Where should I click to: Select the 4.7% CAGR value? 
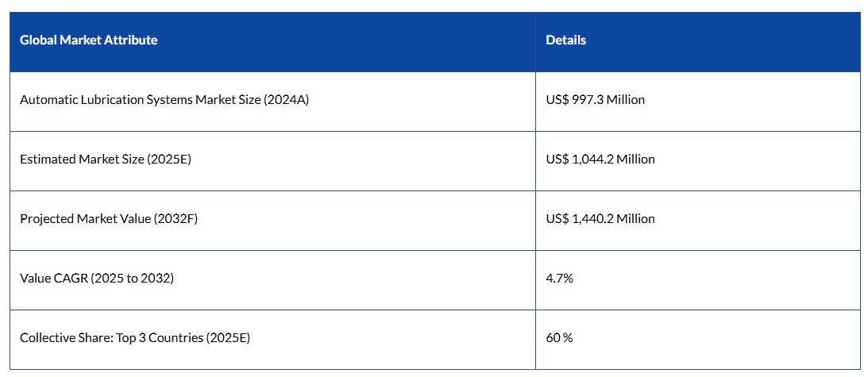(x=557, y=279)
